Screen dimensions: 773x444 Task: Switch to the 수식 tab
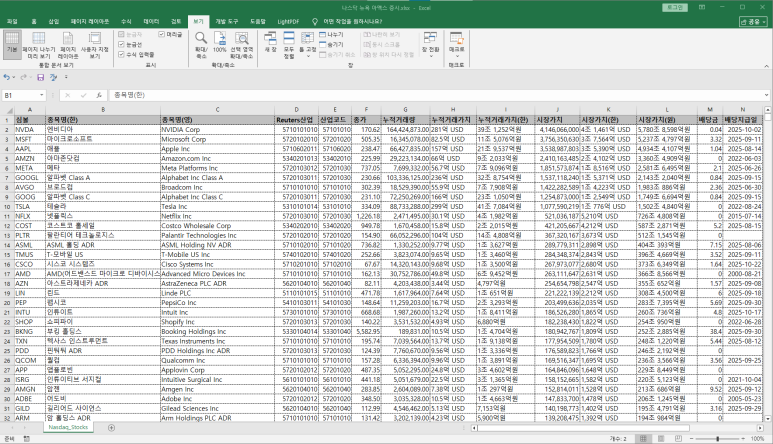(126, 22)
